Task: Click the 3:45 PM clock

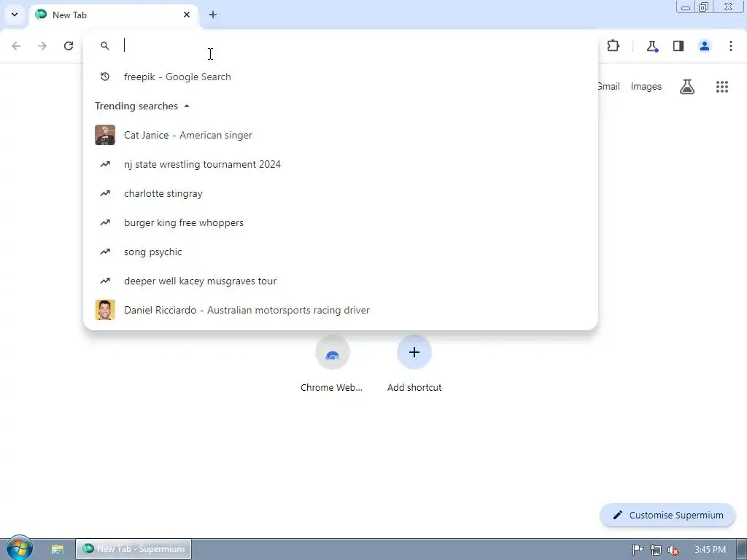Action: click(x=710, y=550)
